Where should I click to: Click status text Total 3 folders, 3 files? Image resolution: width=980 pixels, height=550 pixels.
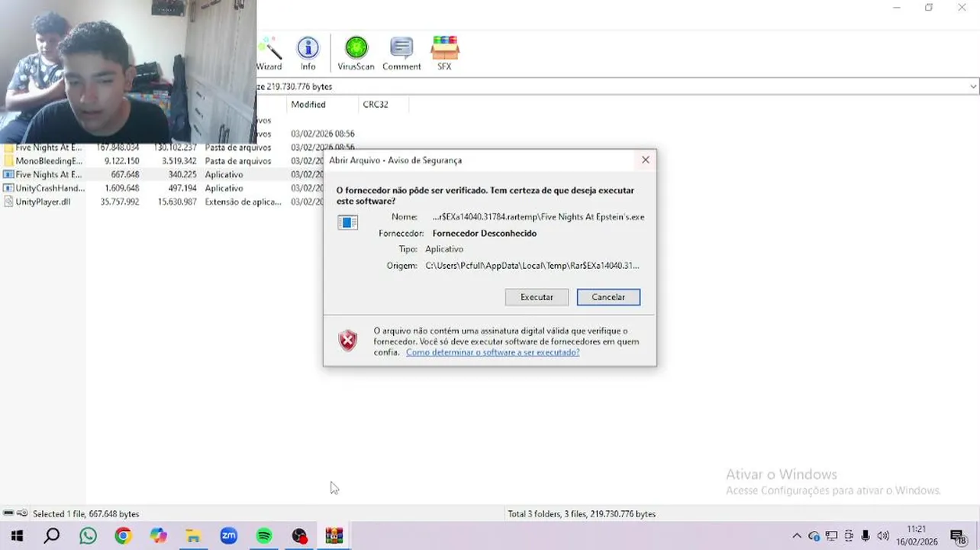(582, 514)
